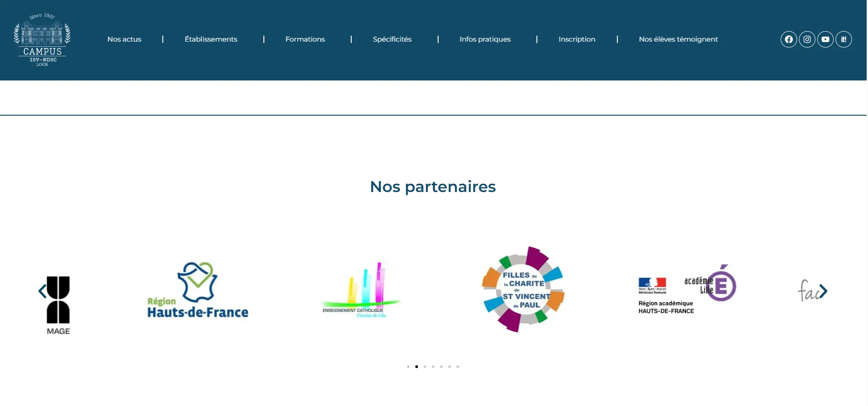Open the Instagram social icon

click(x=807, y=39)
